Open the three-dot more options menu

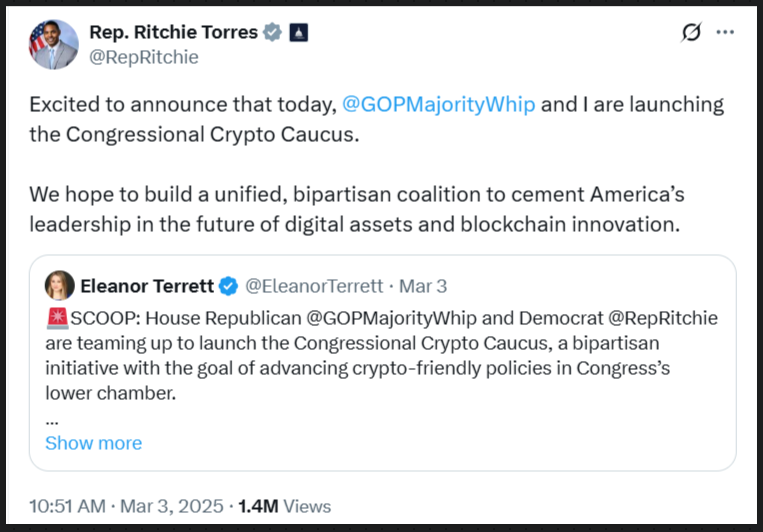725,32
